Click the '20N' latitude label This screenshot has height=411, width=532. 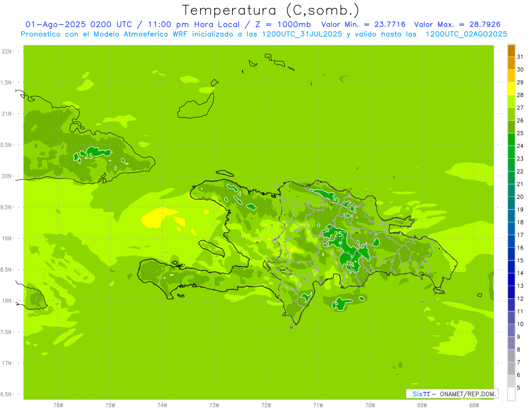click(8, 176)
